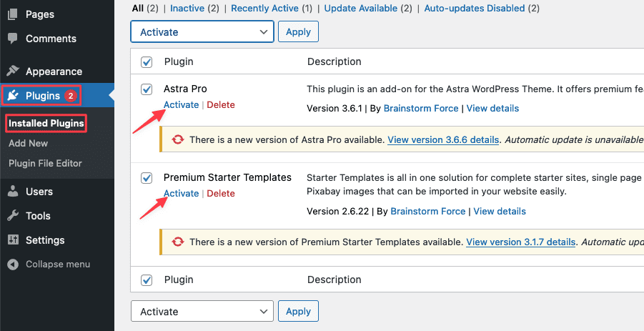Click the Pages icon in sidebar

pos(13,14)
